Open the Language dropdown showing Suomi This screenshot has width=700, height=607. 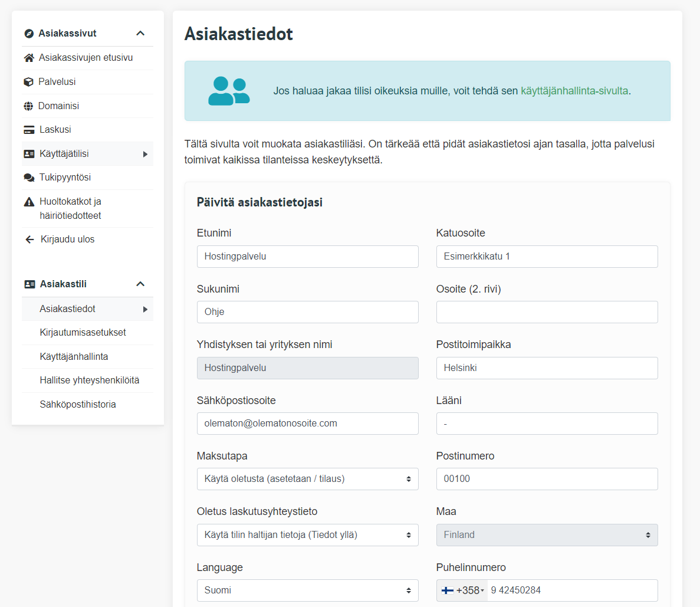(308, 590)
